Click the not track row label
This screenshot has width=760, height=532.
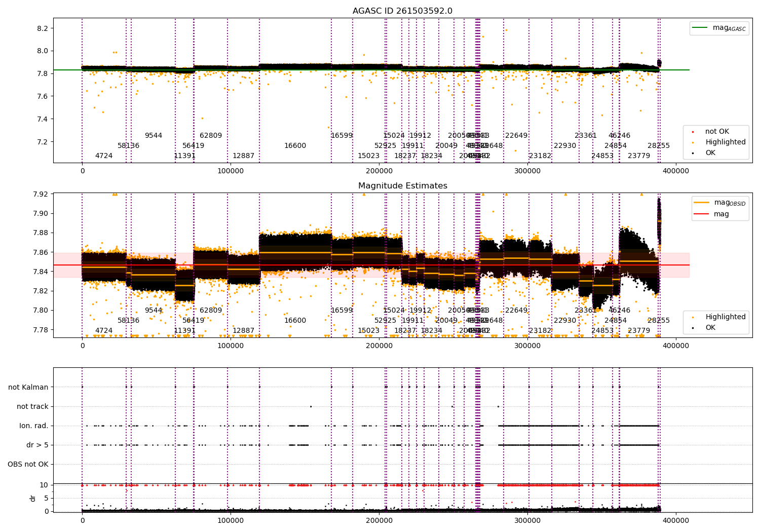(32, 407)
